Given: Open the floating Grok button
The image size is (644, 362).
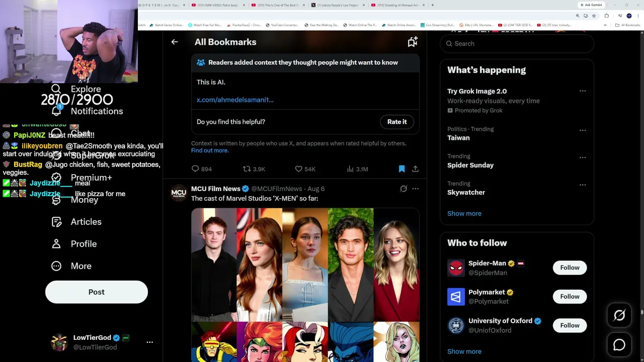Looking at the screenshot, I should pyautogui.click(x=619, y=315).
